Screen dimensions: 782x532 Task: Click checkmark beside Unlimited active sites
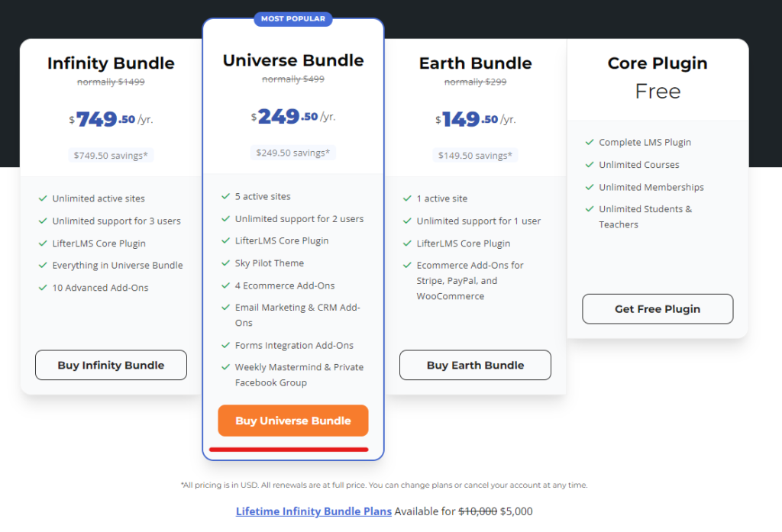click(43, 198)
